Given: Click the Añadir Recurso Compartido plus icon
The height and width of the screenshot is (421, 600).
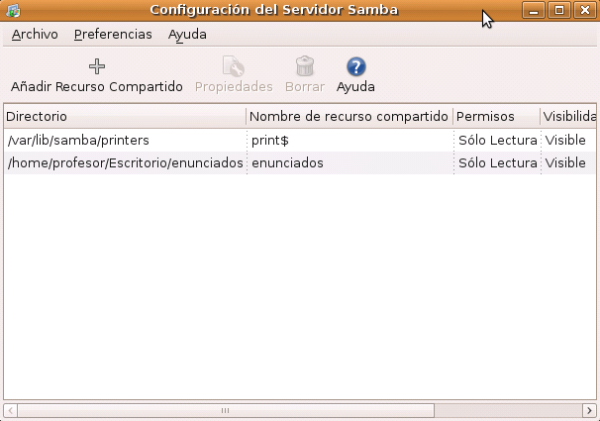Looking at the screenshot, I should click(96, 67).
